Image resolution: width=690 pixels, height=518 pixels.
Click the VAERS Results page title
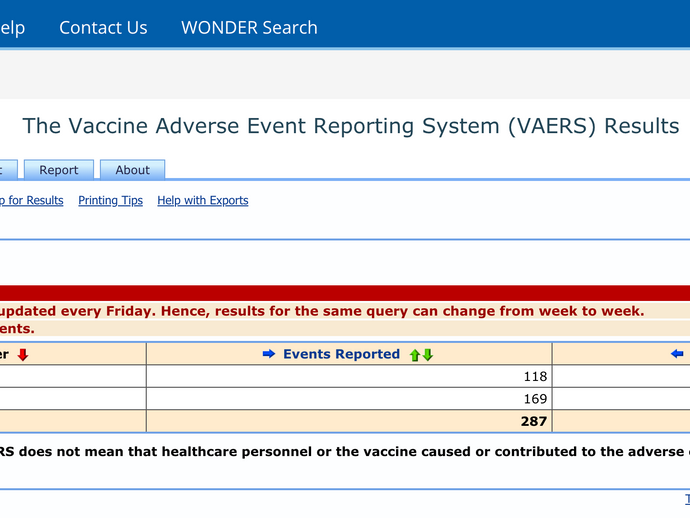coord(351,126)
